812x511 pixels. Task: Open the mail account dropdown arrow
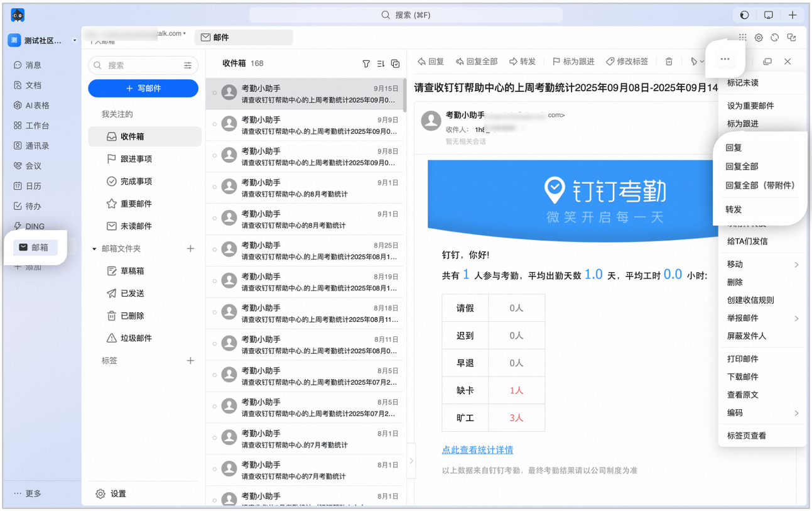click(185, 33)
